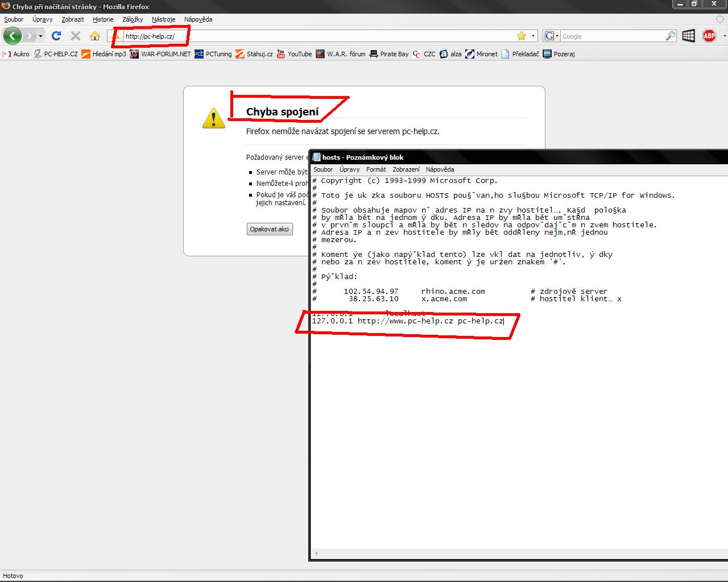Image resolution: width=728 pixels, height=582 pixels.
Task: Click the '38.25.63.10' address in hosts file
Action: pos(374,298)
